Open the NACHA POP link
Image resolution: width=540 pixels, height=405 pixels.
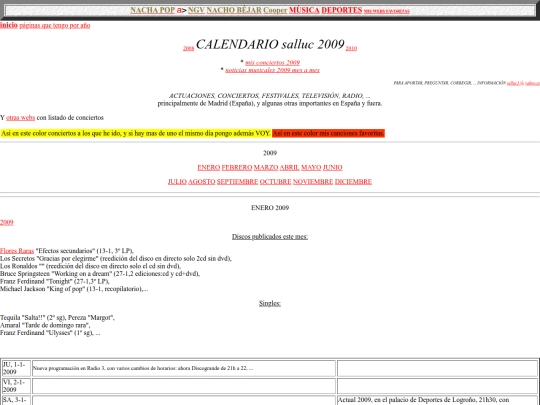153,10
